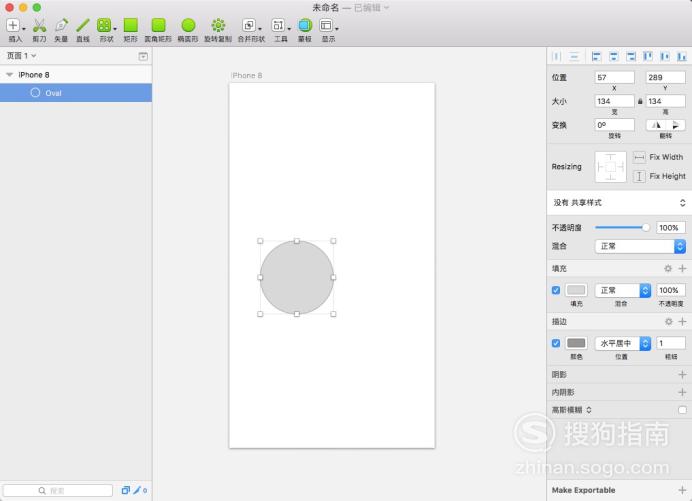Toggle Fix Width resizing
This screenshot has height=501, width=692.
(639, 157)
